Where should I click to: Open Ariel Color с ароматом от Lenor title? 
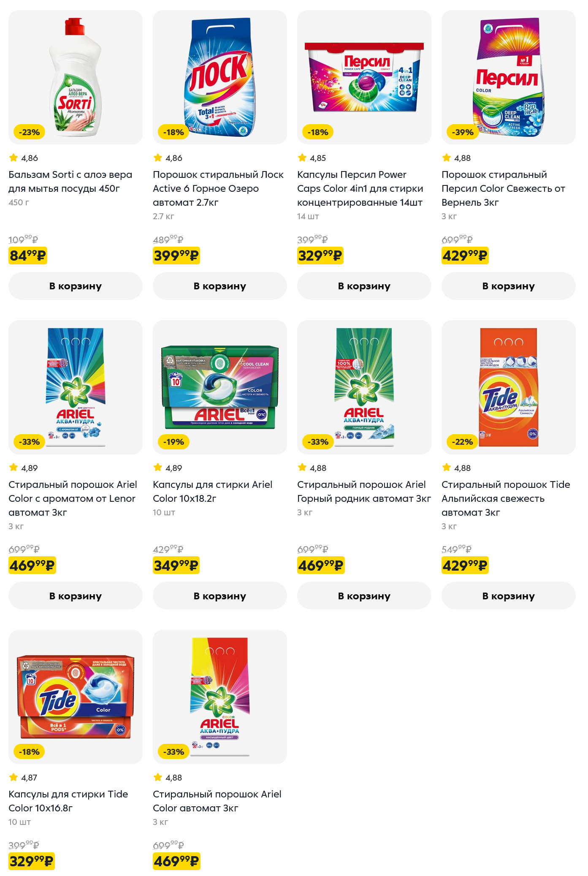(x=73, y=498)
